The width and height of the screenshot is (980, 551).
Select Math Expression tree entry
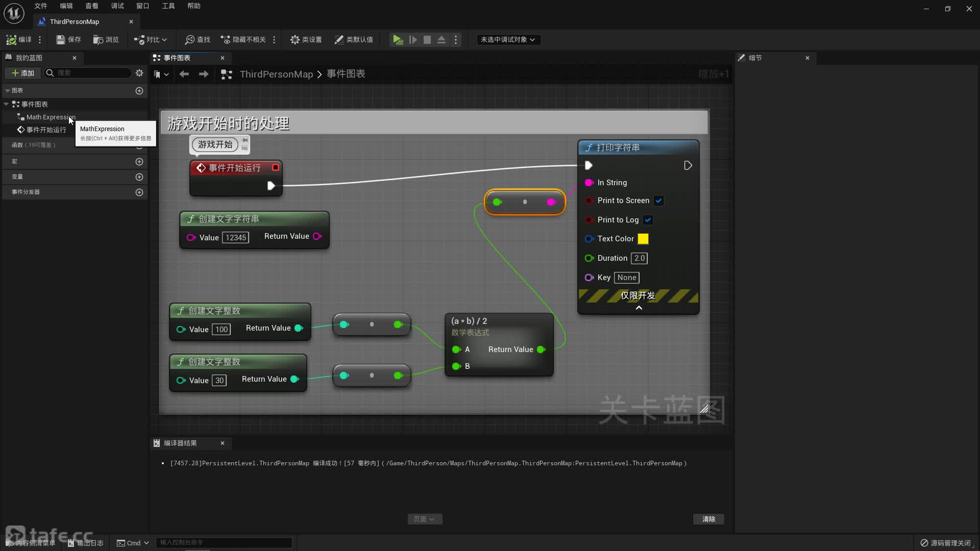point(51,117)
